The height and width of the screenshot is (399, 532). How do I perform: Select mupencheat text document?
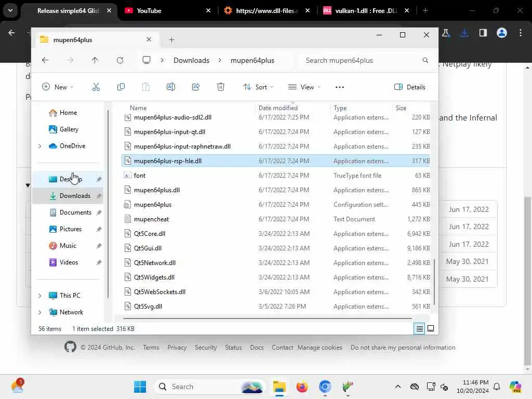pyautogui.click(x=275, y=219)
